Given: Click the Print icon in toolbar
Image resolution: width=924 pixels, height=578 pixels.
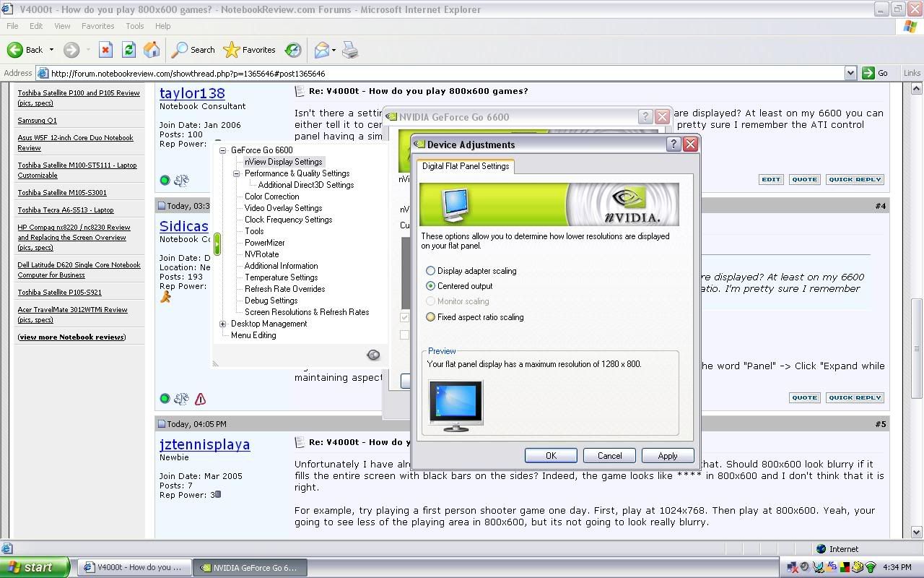Looking at the screenshot, I should coord(350,50).
